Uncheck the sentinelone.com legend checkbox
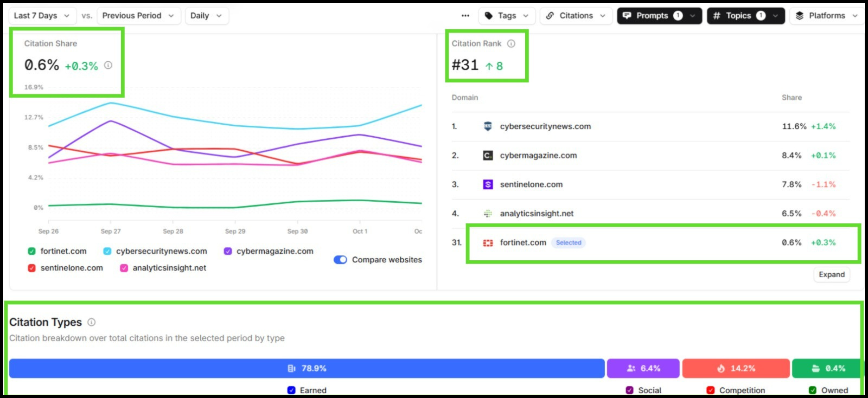 coord(32,268)
